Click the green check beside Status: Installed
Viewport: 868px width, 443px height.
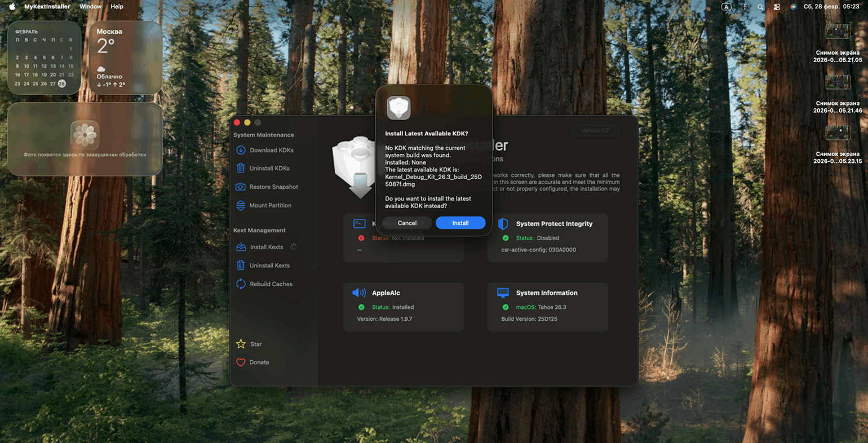click(x=361, y=307)
